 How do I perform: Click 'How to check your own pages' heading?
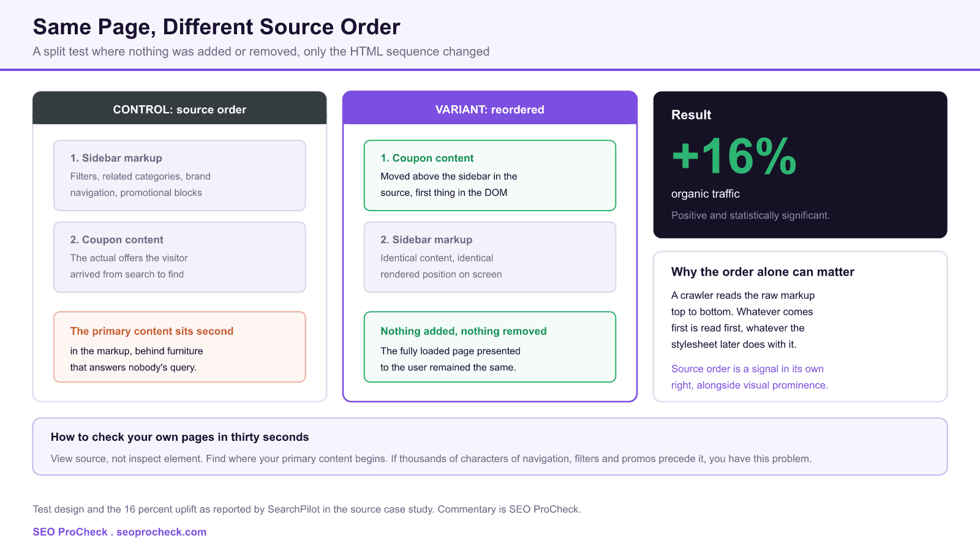[179, 437]
